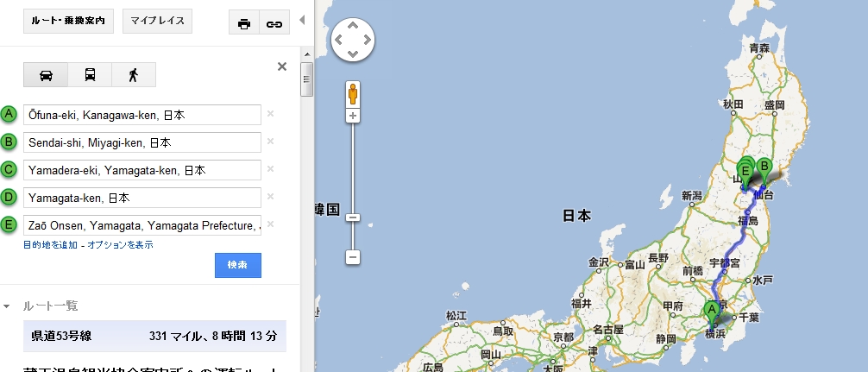
Task: Click the オプションを表示 link
Action: (x=120, y=244)
